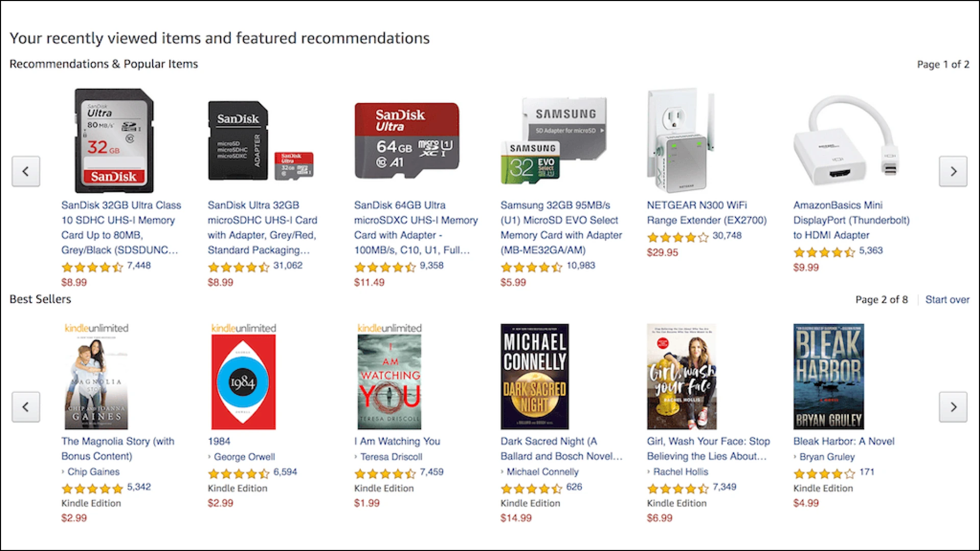This screenshot has width=980, height=551.
Task: Click the right arrow on Recommendations carousel
Action: tap(954, 171)
